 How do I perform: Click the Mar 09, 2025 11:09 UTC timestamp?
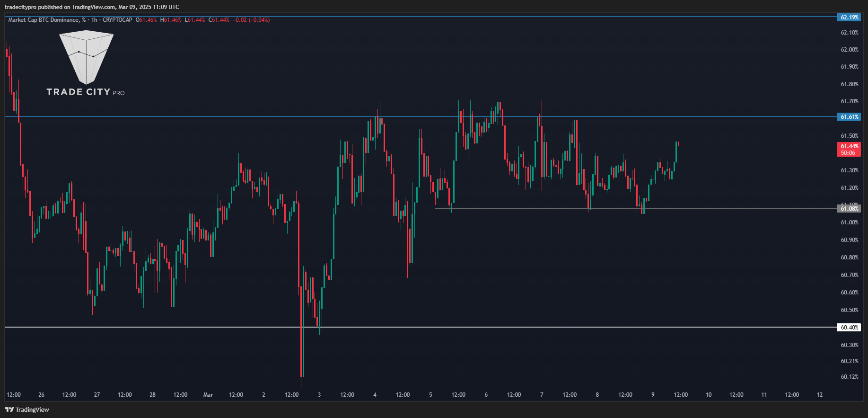[149, 7]
